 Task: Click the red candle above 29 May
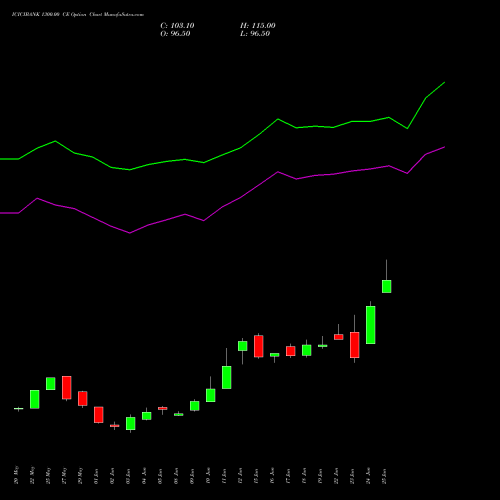pyautogui.click(x=83, y=398)
